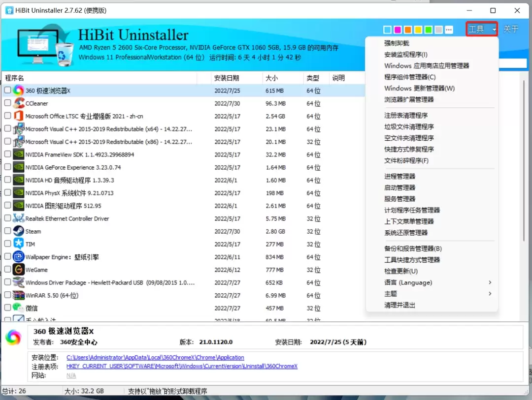532x400 pixels.
Task: Sort list by 安装日期 column header
Action: click(x=226, y=78)
